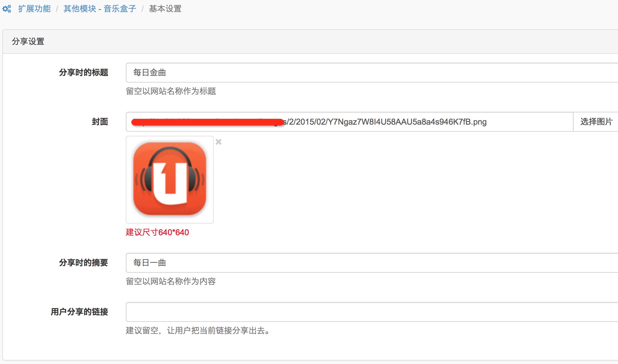
Task: Click the 分享设置 panel header
Action: [310, 42]
